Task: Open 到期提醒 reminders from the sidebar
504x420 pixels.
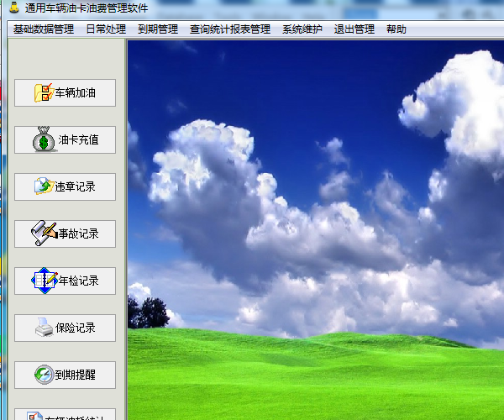Action: (65, 375)
